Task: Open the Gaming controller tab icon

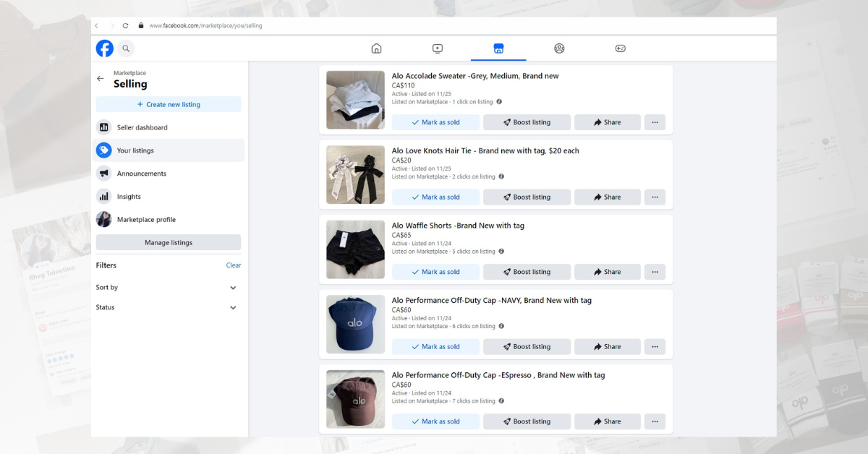Action: 621,48
